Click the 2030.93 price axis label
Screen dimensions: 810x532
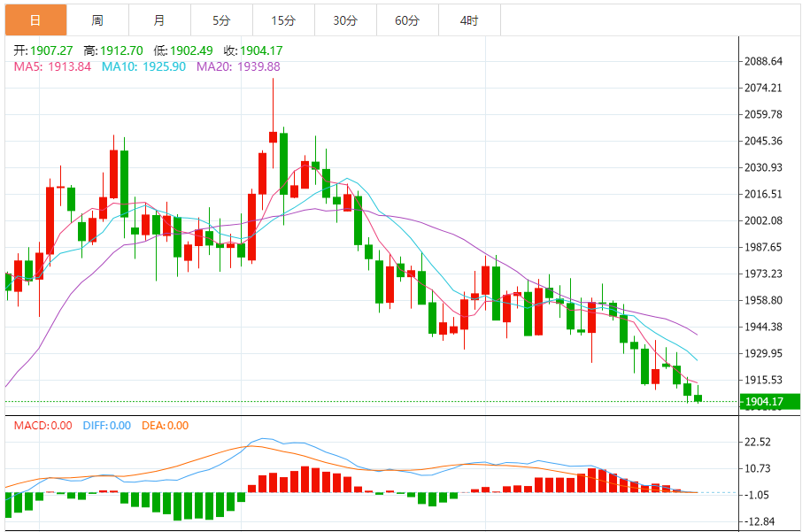coord(763,167)
